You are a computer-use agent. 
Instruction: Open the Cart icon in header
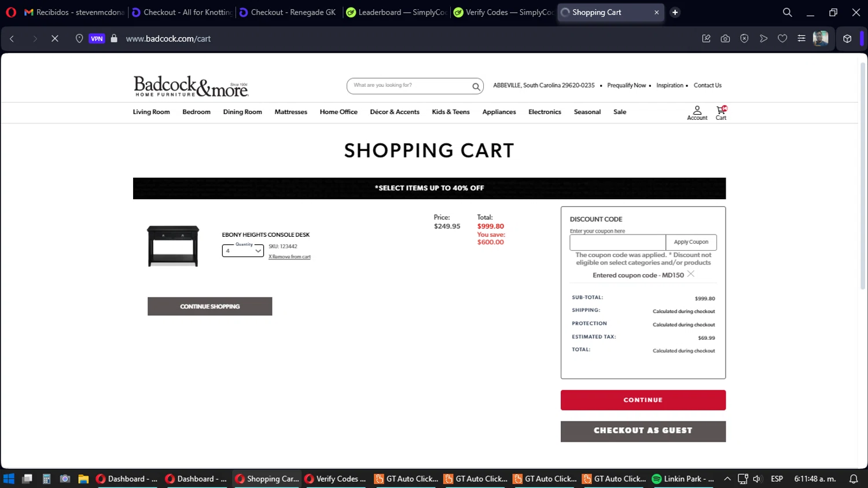721,113
